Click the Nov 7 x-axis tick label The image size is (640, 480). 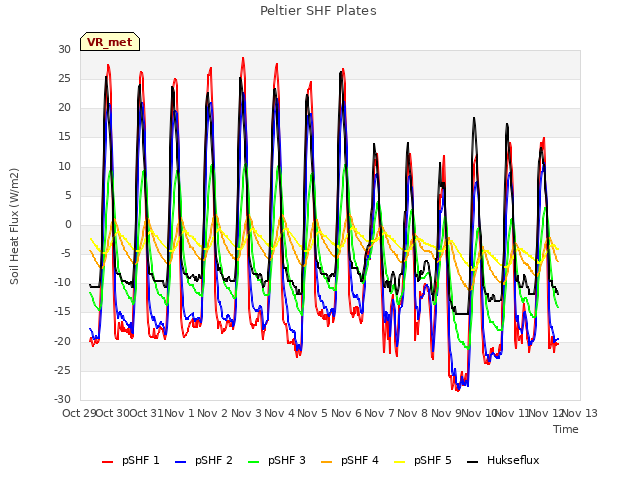pos(379,413)
